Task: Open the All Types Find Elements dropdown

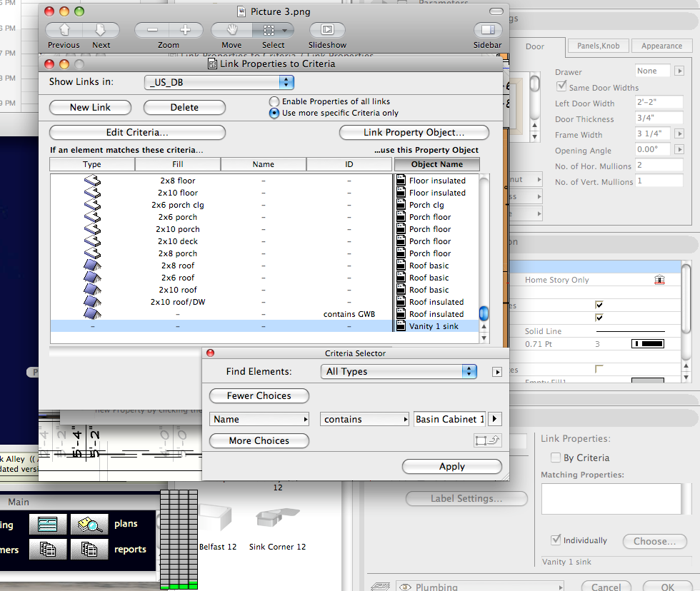Action: click(399, 371)
